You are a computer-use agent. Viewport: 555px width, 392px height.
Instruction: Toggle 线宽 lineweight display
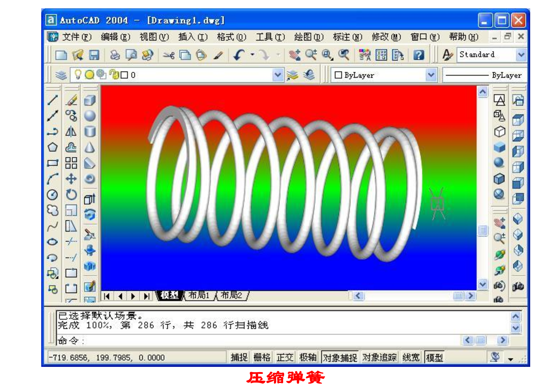pos(411,357)
